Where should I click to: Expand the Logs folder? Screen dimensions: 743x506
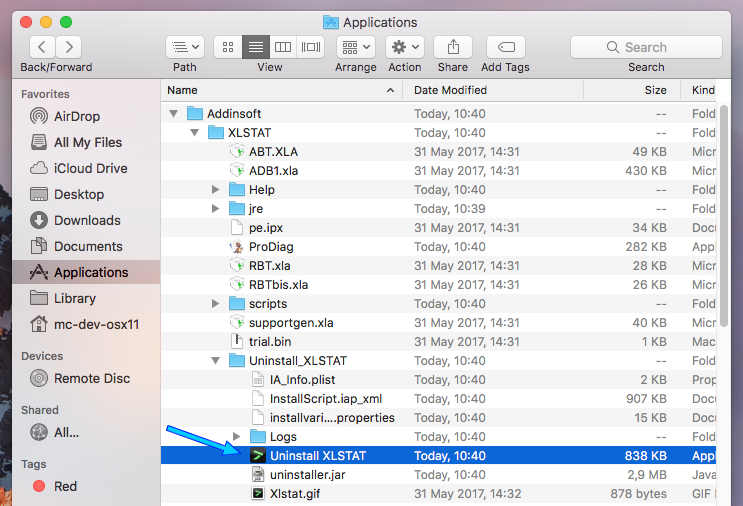tap(236, 436)
